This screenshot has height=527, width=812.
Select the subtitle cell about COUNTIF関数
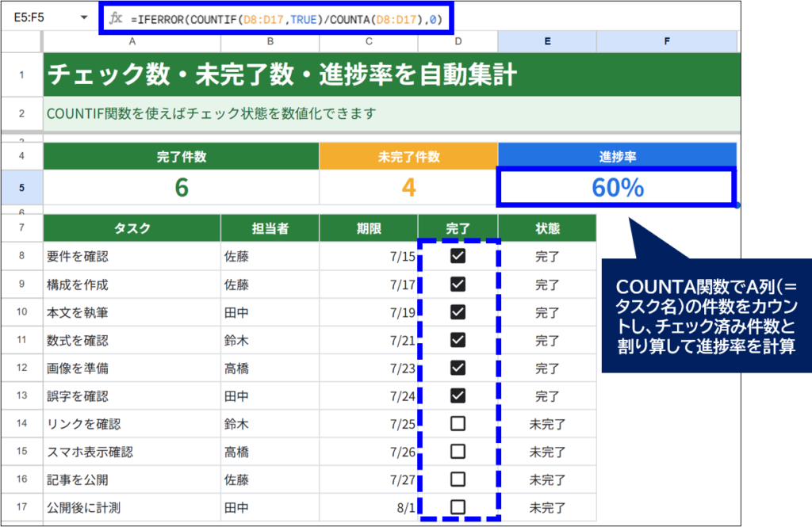(x=392, y=113)
